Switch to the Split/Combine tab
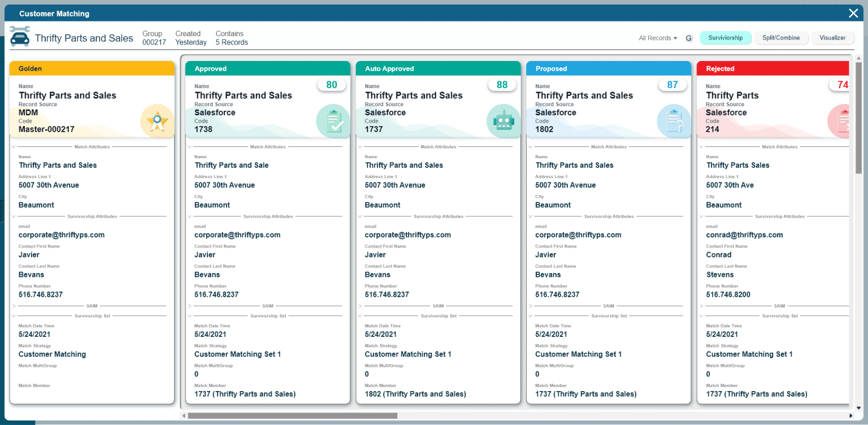 [781, 38]
